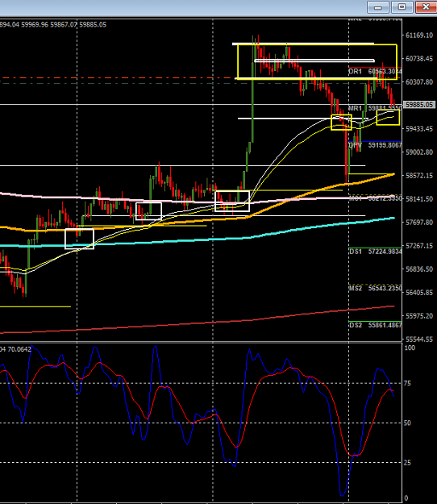Click price scale value 58572.15
The width and height of the screenshot is (437, 504).
point(419,176)
